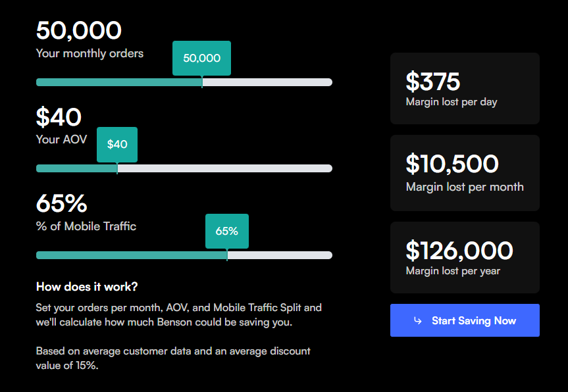Click the Start Saving Now button

coord(465,320)
